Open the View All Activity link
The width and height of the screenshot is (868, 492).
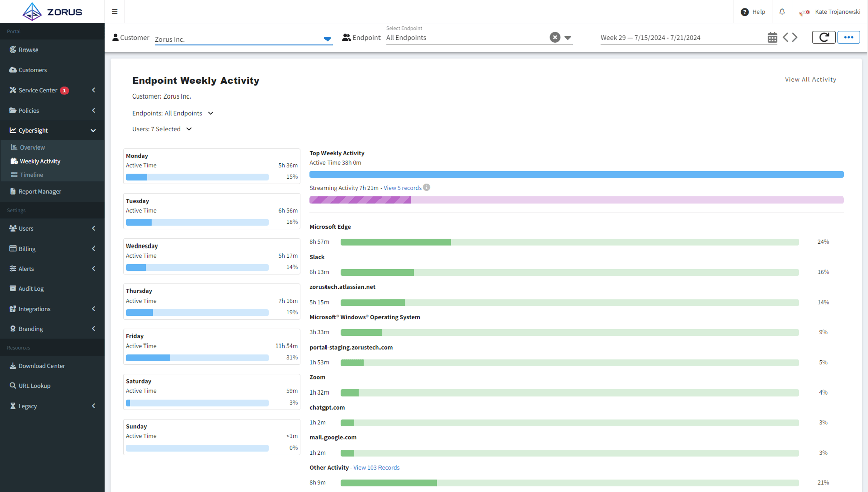810,80
